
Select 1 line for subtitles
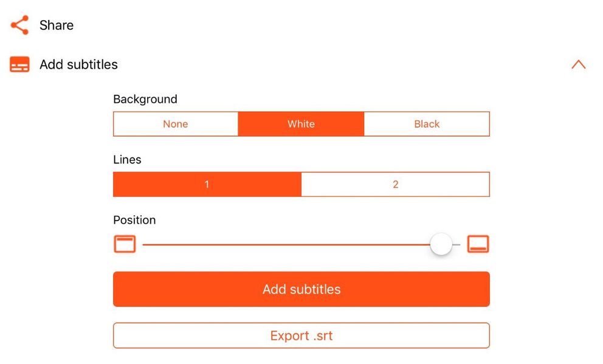[207, 184]
